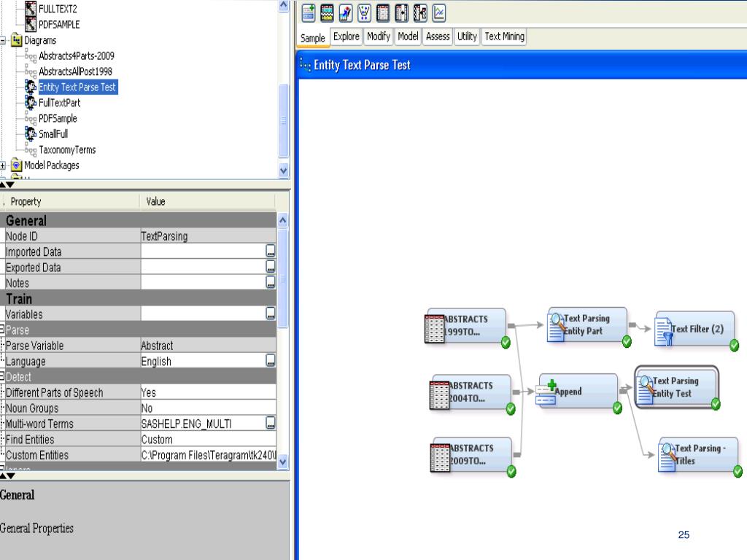
Task: Collapse the Parse property group
Action: 2,330
